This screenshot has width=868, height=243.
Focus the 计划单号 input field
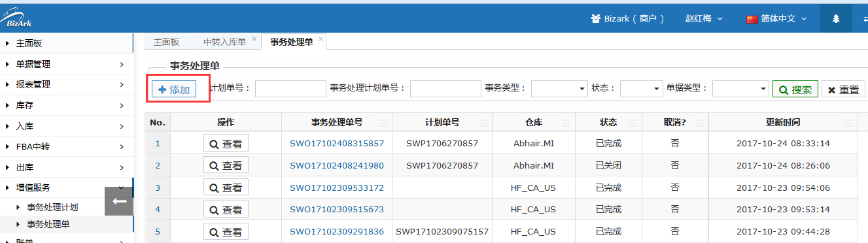pos(290,89)
